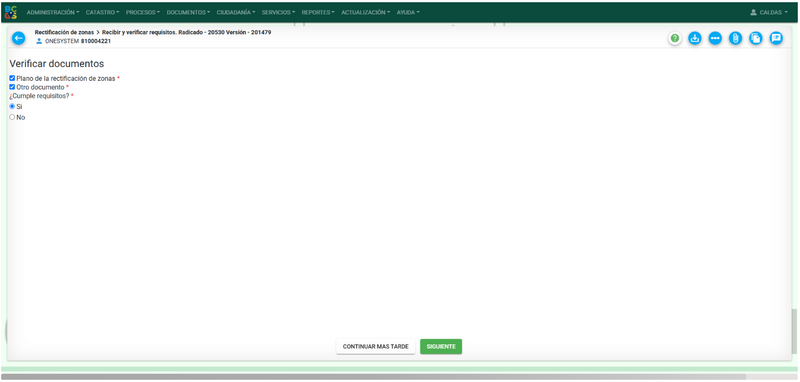The height and width of the screenshot is (382, 800).
Task: Toggle the Otro documento checkbox
Action: click(12, 87)
